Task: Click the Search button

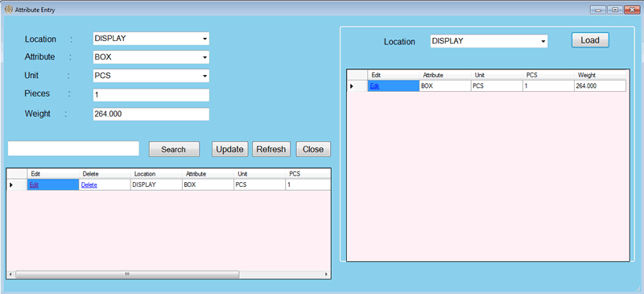Action: pyautogui.click(x=174, y=149)
